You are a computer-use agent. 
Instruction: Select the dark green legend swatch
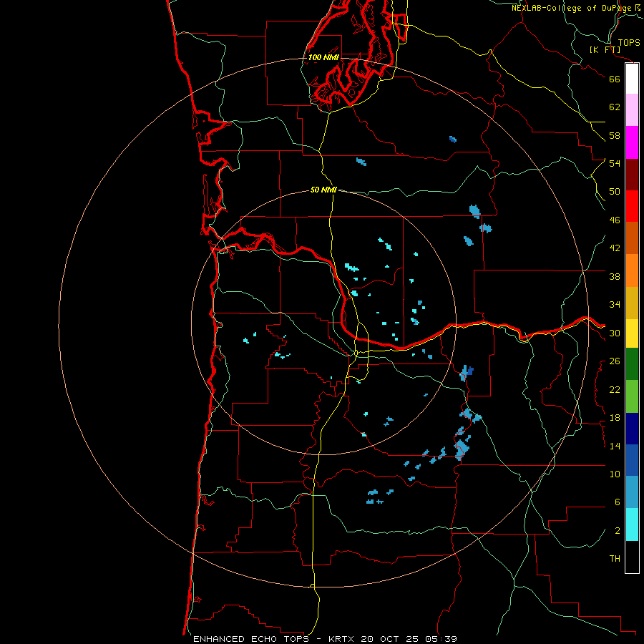[x=632, y=364]
